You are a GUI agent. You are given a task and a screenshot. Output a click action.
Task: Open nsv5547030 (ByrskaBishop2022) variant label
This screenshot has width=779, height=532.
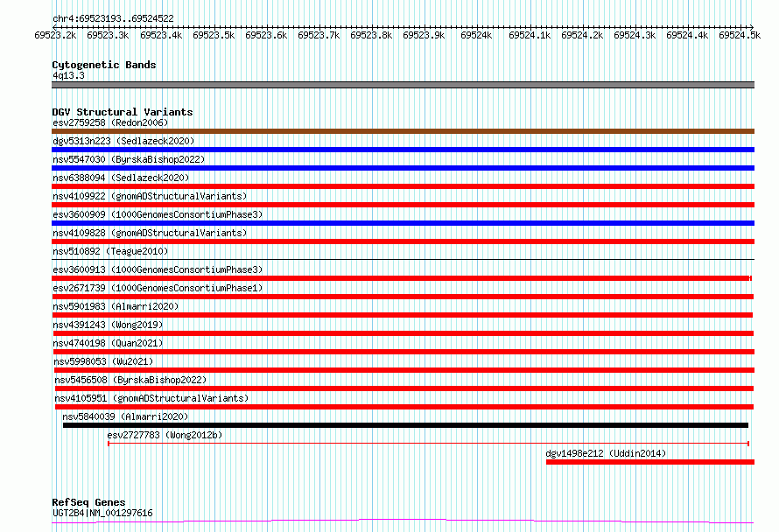click(x=129, y=159)
